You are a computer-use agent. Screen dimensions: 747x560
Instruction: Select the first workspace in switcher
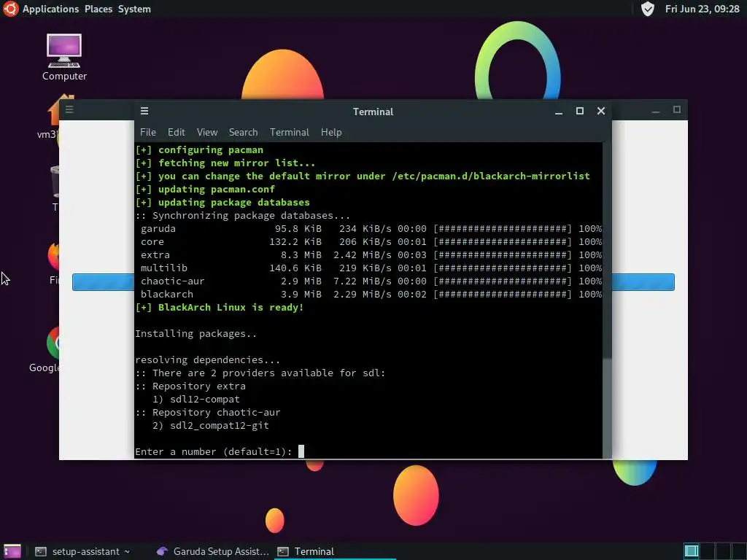tap(692, 551)
